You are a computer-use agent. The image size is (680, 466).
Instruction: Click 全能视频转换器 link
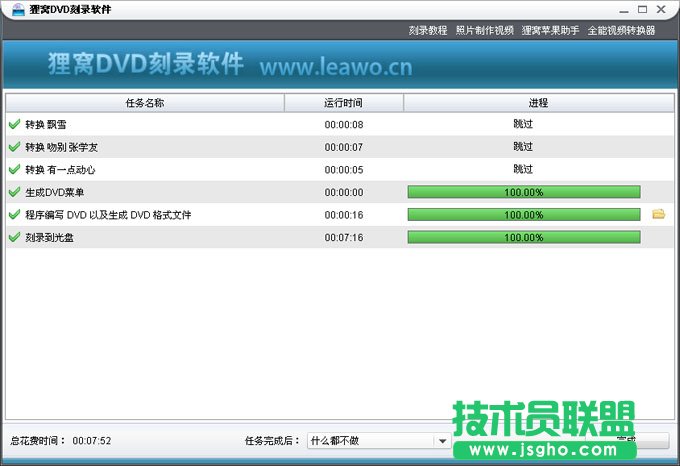tap(621, 30)
